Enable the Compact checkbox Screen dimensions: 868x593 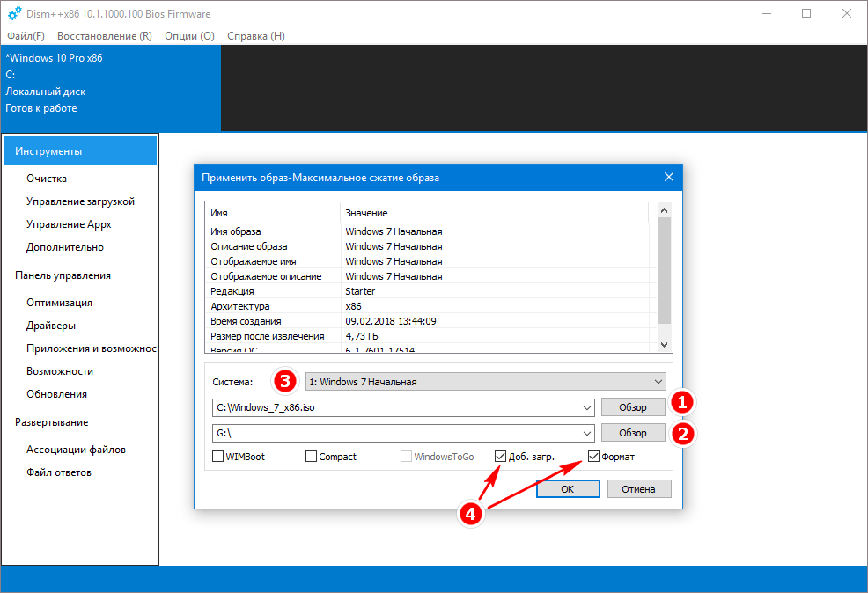point(311,457)
